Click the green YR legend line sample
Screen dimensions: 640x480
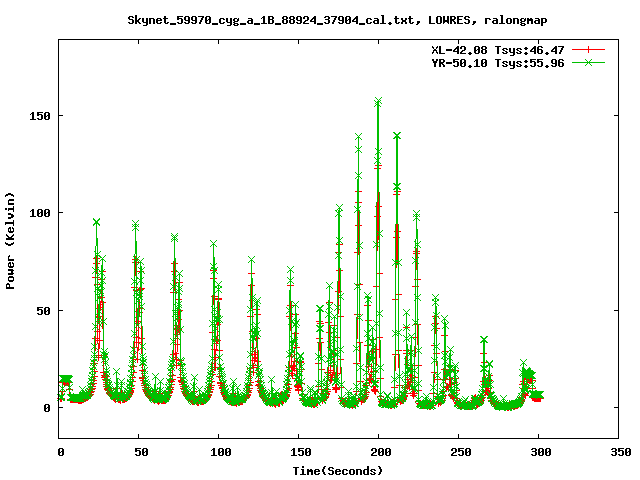tap(588, 62)
